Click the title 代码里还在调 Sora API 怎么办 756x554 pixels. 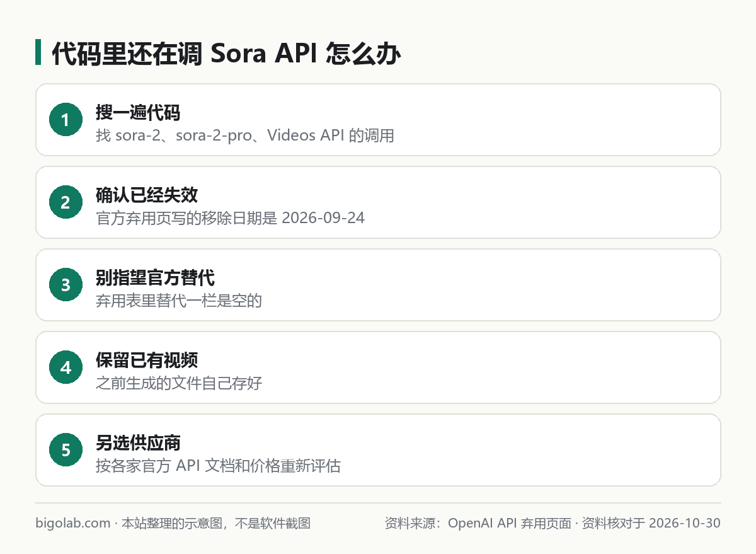226,53
